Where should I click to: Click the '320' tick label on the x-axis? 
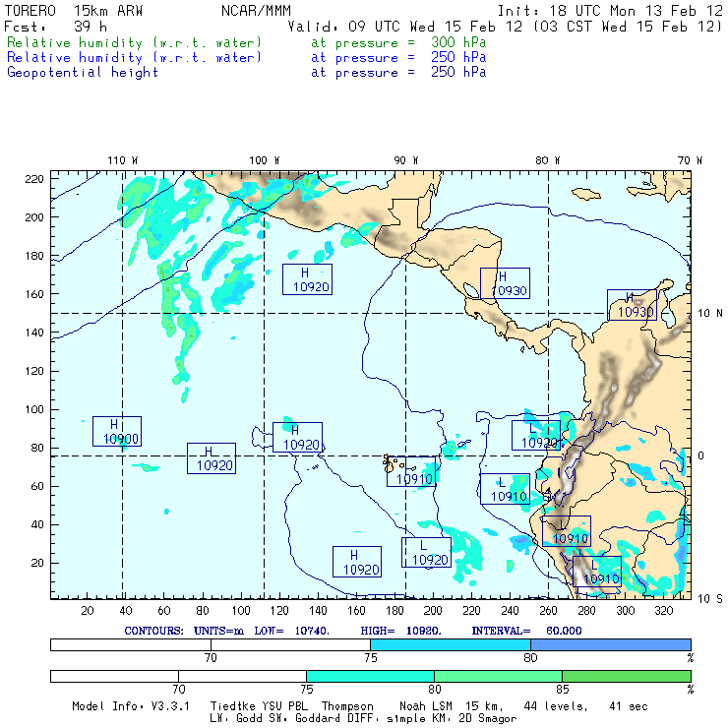point(664,611)
